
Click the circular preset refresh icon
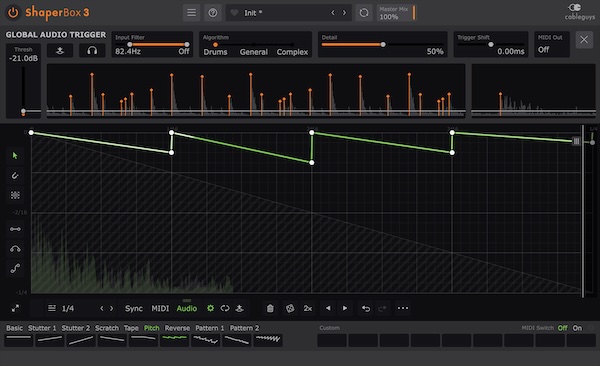click(x=364, y=13)
